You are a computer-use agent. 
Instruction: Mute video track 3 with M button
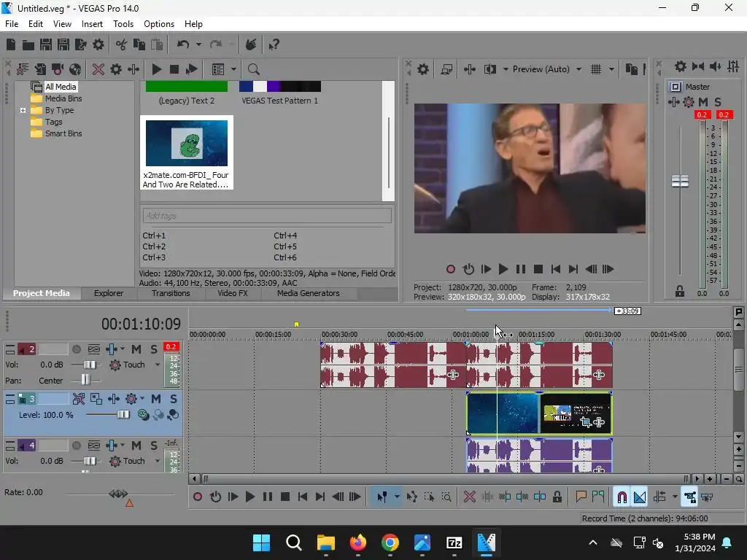tap(156, 399)
